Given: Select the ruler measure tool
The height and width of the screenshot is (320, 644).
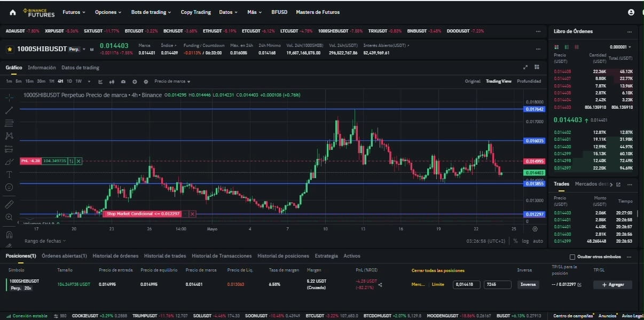Looking at the screenshot, I should coord(9,204).
